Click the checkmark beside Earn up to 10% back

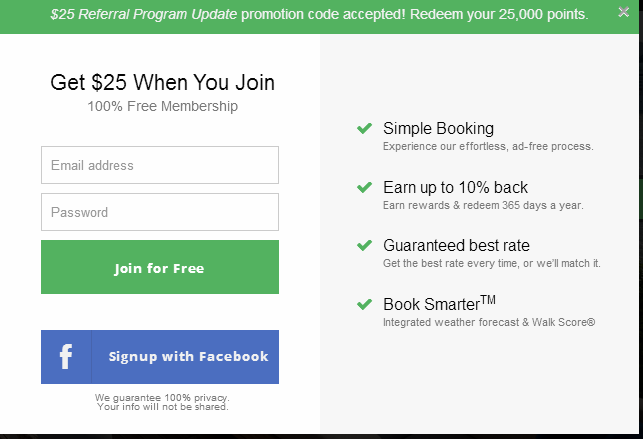click(365, 187)
